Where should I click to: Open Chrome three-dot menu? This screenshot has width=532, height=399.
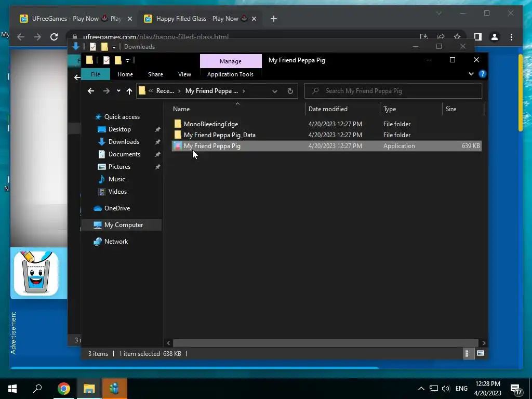tap(511, 37)
